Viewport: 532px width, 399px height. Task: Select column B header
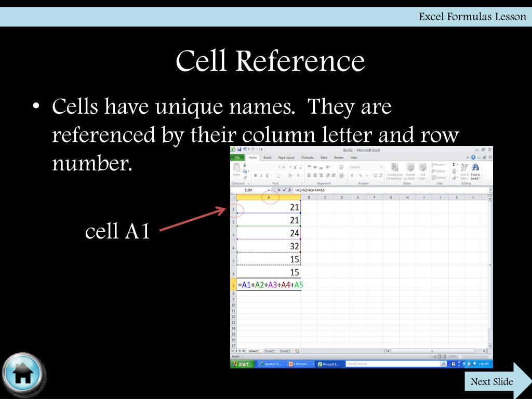point(309,197)
